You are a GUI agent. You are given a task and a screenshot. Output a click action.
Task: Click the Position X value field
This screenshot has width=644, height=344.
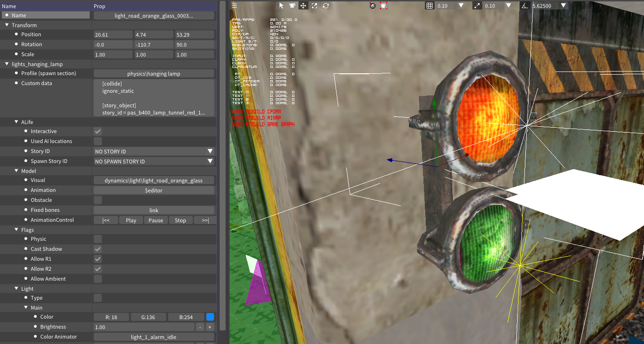point(113,34)
